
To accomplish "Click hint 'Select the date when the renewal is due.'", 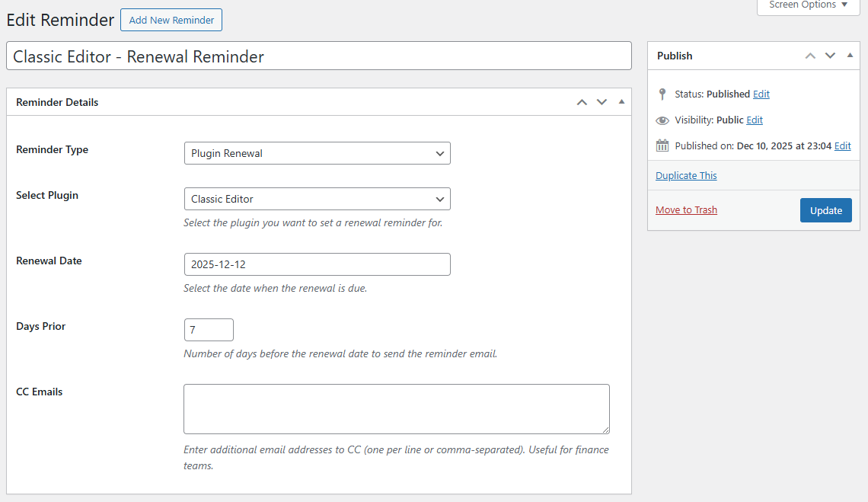I will coord(275,288).
